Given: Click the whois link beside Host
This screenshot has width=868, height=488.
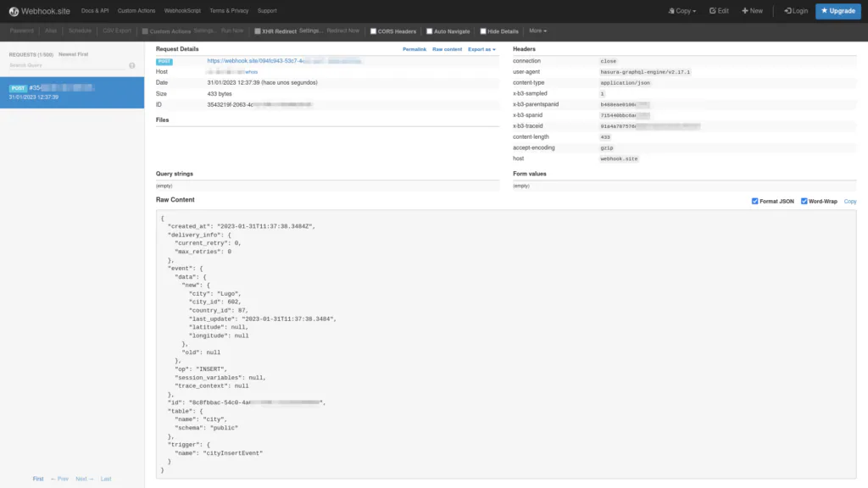Looking at the screenshot, I should click(x=251, y=72).
